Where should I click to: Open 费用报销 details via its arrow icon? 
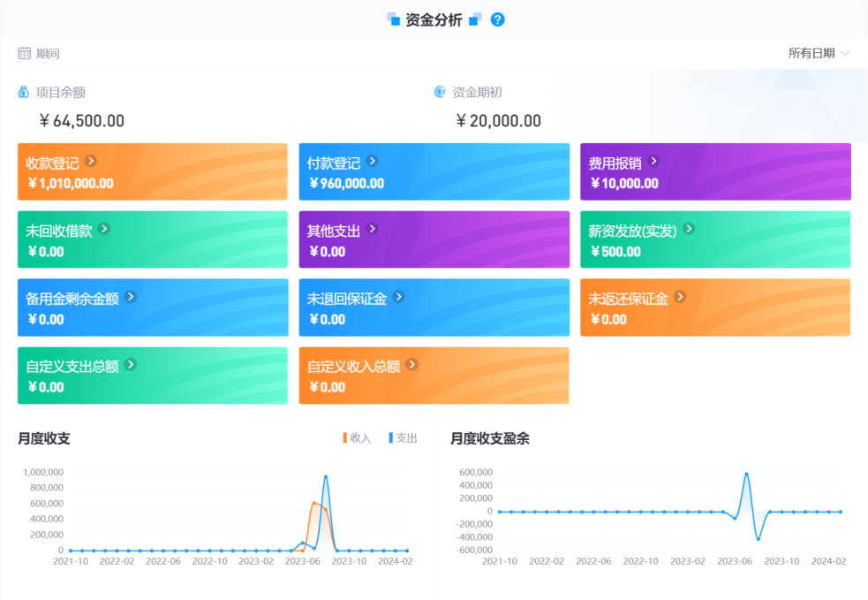click(x=653, y=162)
